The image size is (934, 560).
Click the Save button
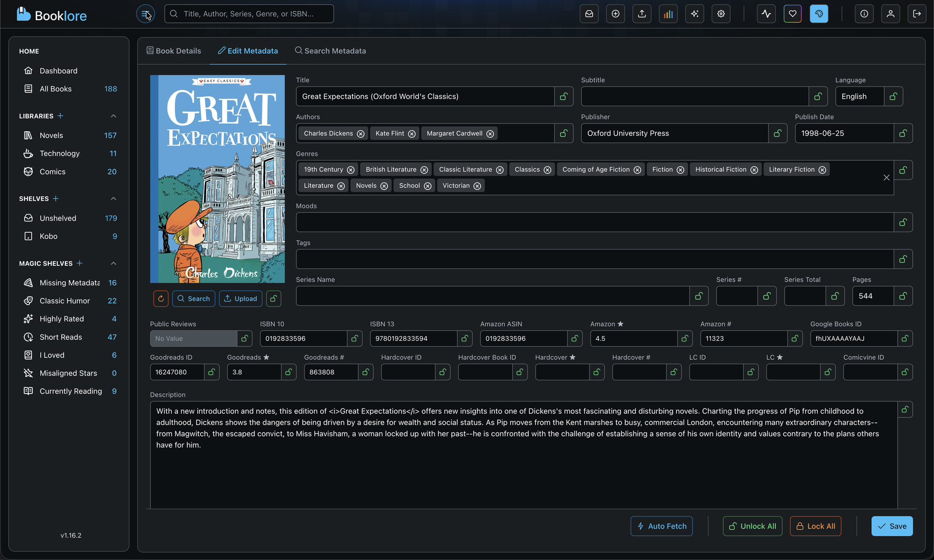pos(892,526)
